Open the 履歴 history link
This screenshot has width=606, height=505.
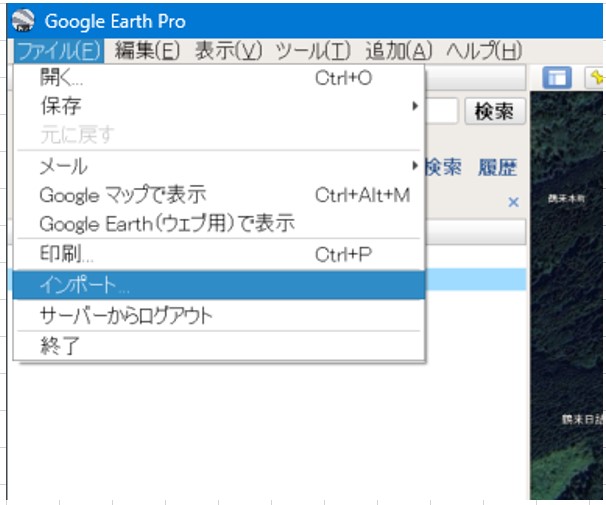497,167
